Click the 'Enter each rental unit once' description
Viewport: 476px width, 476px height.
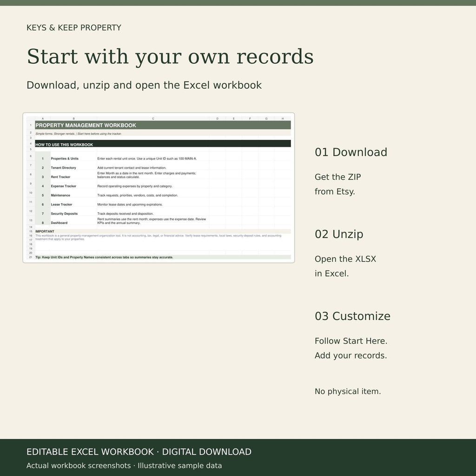[x=147, y=159]
